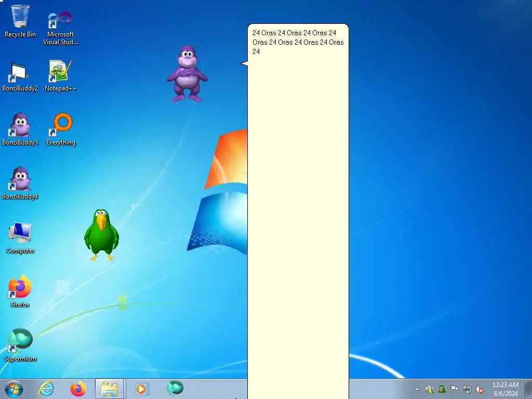Click the "24 Oras" speech balloon text

(298, 42)
